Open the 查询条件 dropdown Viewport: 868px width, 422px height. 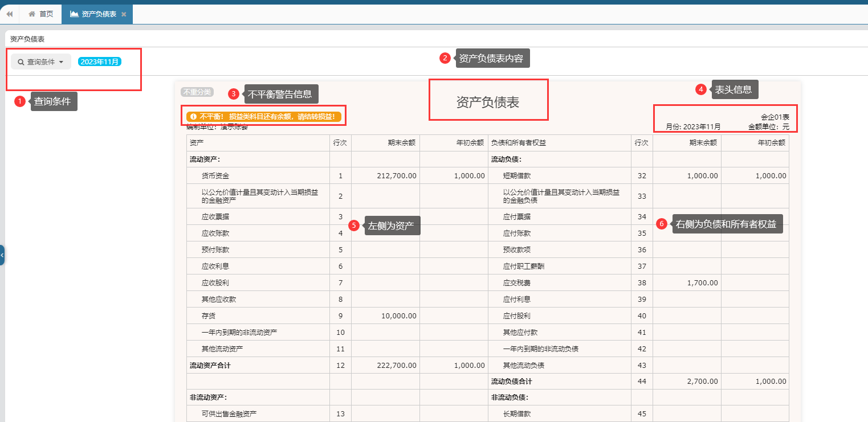(x=41, y=62)
